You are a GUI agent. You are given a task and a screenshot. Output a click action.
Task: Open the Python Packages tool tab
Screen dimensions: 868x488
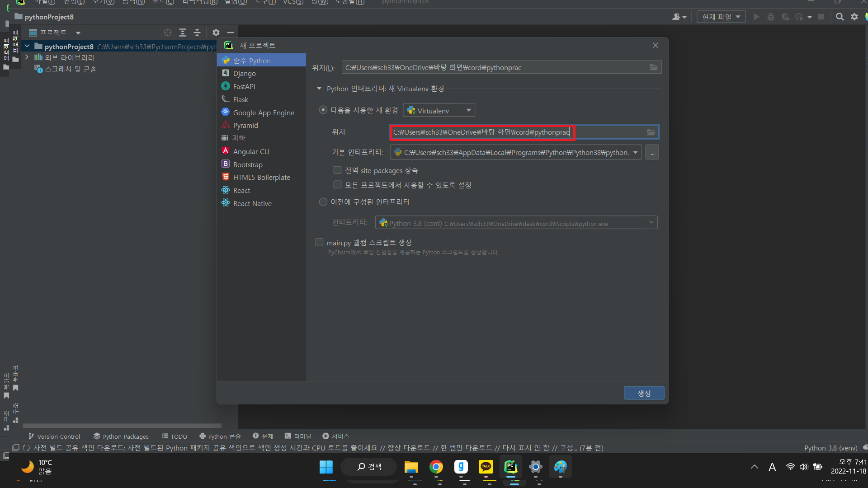click(x=121, y=436)
